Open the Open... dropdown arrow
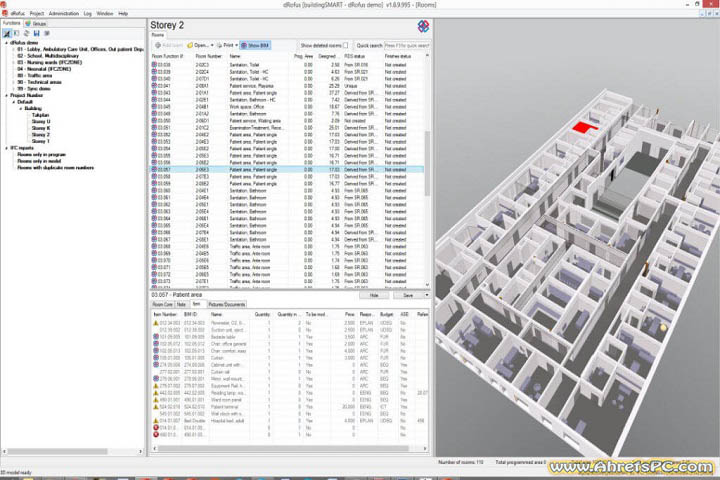 212,45
